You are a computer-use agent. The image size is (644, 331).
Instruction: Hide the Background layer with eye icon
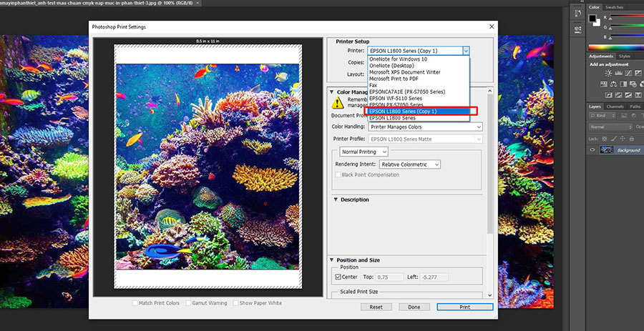[593, 150]
